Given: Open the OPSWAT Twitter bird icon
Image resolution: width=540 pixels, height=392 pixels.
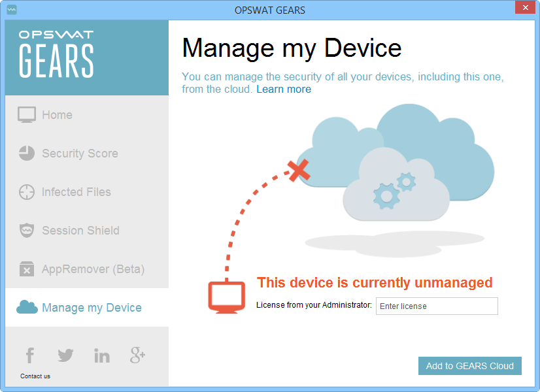Looking at the screenshot, I should pyautogui.click(x=65, y=355).
